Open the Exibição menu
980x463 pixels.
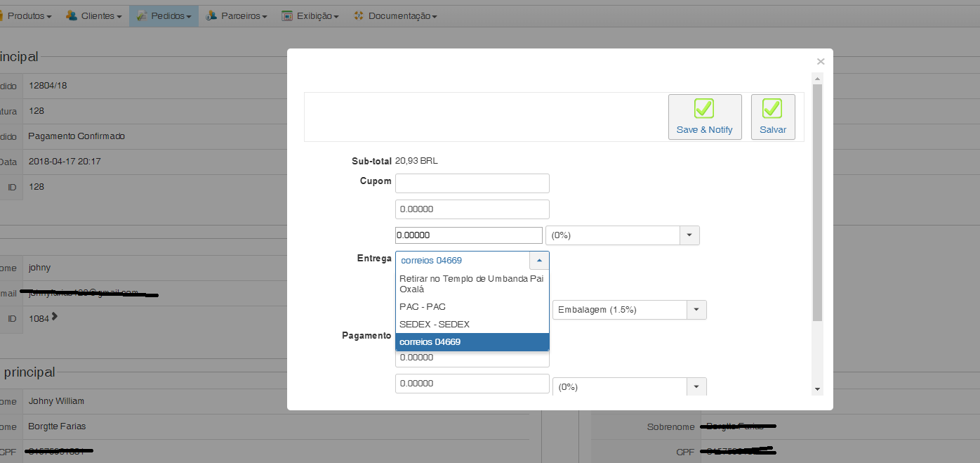click(310, 15)
